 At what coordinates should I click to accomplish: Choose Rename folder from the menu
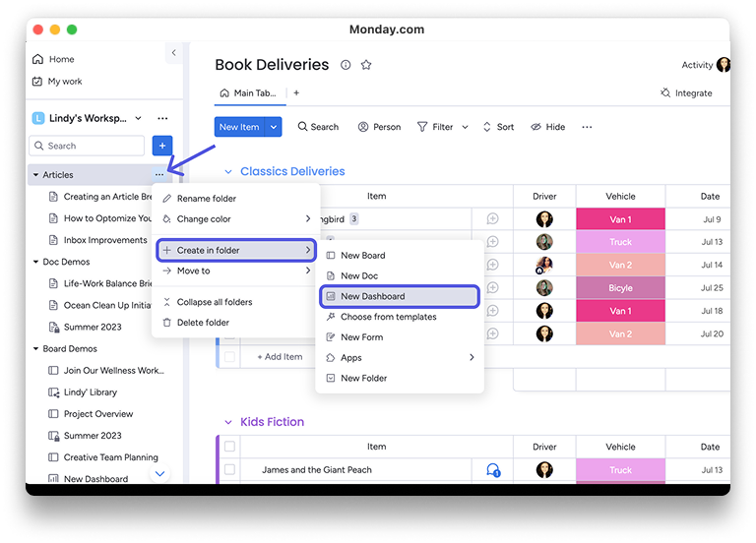pyautogui.click(x=236, y=198)
